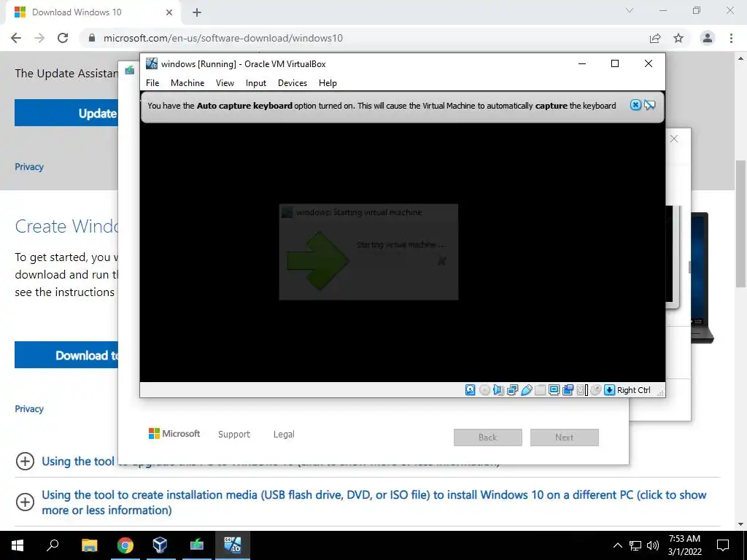The image size is (747, 560).
Task: Click the recording indicator in VirtualBox status bar
Action: click(568, 390)
